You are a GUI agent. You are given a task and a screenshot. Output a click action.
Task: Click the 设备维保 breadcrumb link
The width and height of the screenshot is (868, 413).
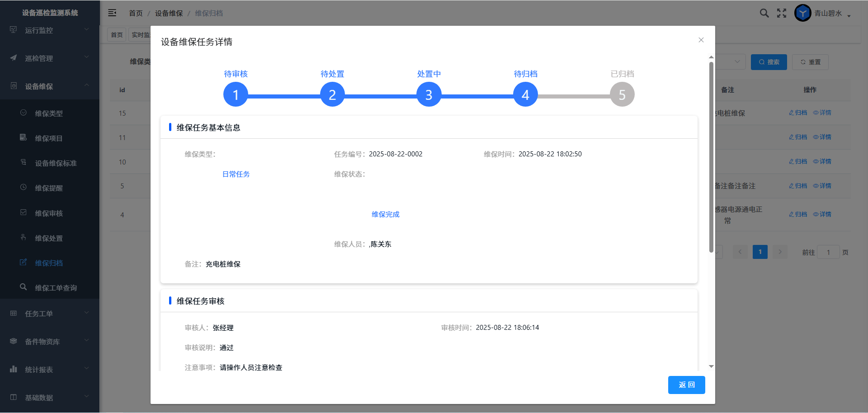(169, 13)
